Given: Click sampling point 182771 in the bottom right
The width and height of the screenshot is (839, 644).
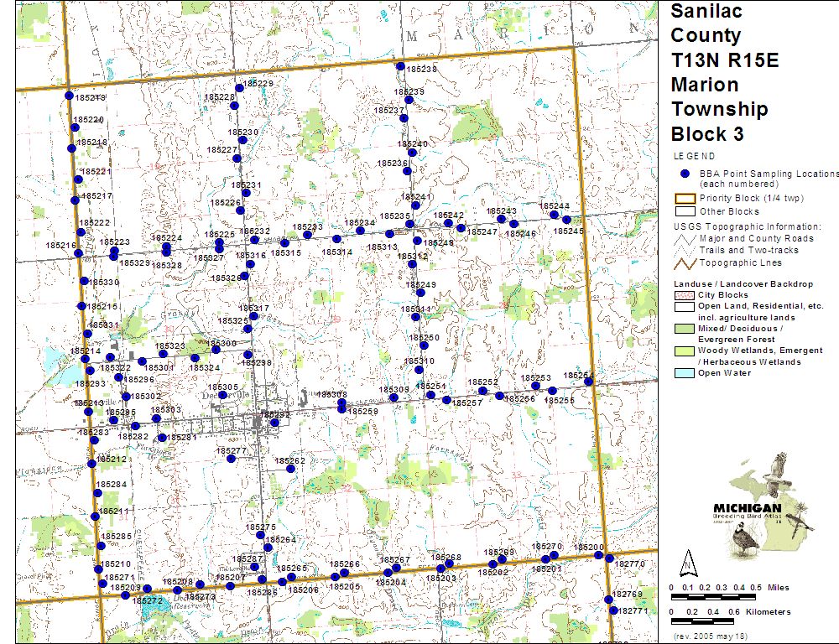Looking at the screenshot, I should [x=613, y=611].
